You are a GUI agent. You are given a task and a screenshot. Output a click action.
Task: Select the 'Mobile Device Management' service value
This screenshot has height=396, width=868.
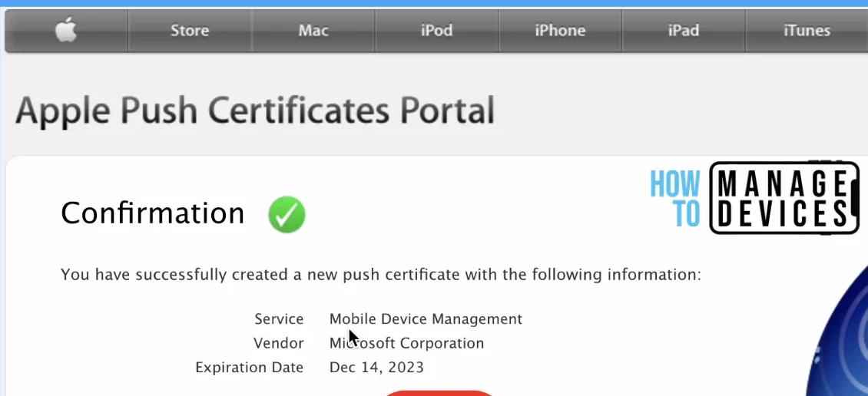[x=426, y=319]
